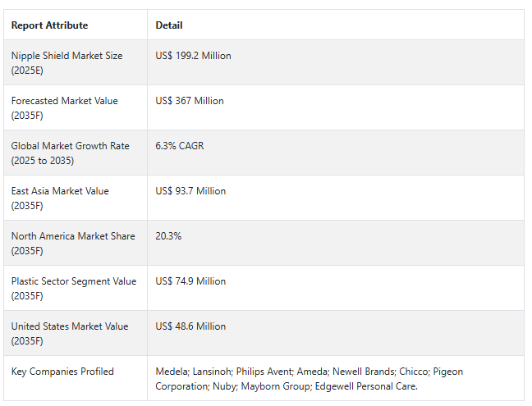Image resolution: width=532 pixels, height=406 pixels.
Task: Click the Forecasted Market Value label
Action: [x=64, y=107]
